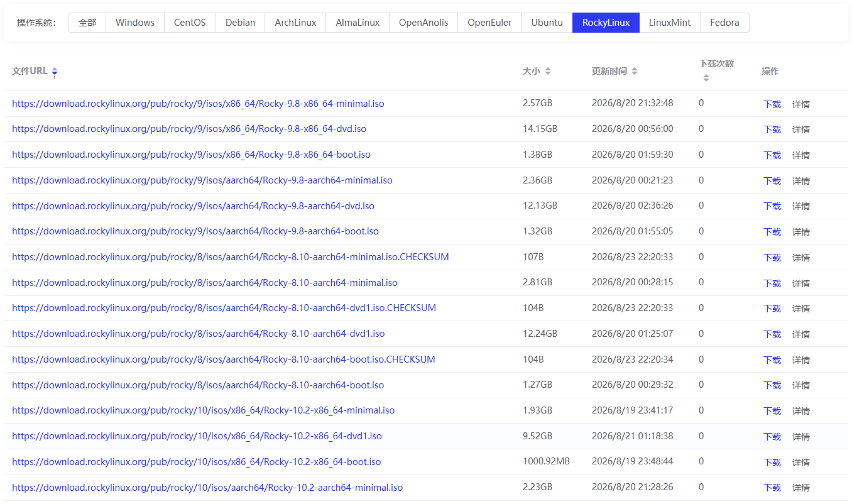852x504 pixels.
Task: Click 下载 for Rocky-8.10-aarch64-dvd1.iso
Action: pyautogui.click(x=772, y=334)
